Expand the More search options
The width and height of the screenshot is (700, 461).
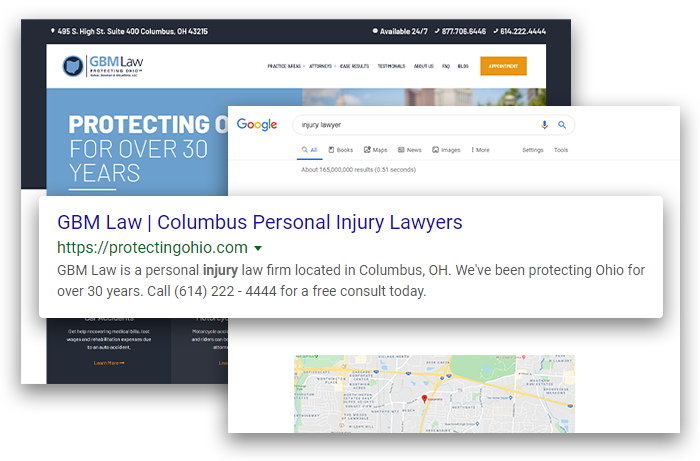point(480,150)
